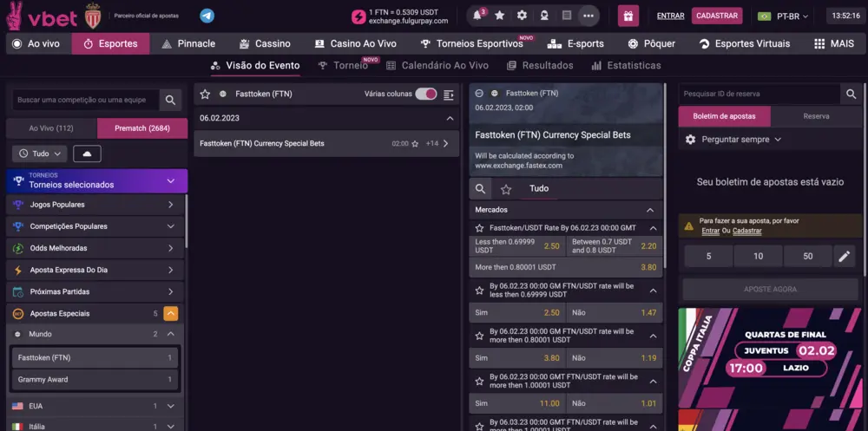This screenshot has height=431, width=868.
Task: Open Jogos Populares list item
Action: coord(95,205)
